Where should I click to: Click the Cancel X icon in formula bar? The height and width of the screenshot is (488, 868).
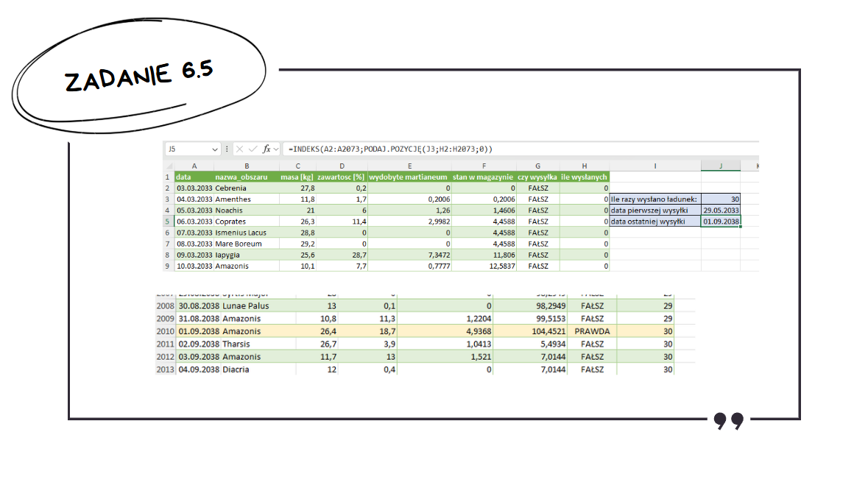240,149
